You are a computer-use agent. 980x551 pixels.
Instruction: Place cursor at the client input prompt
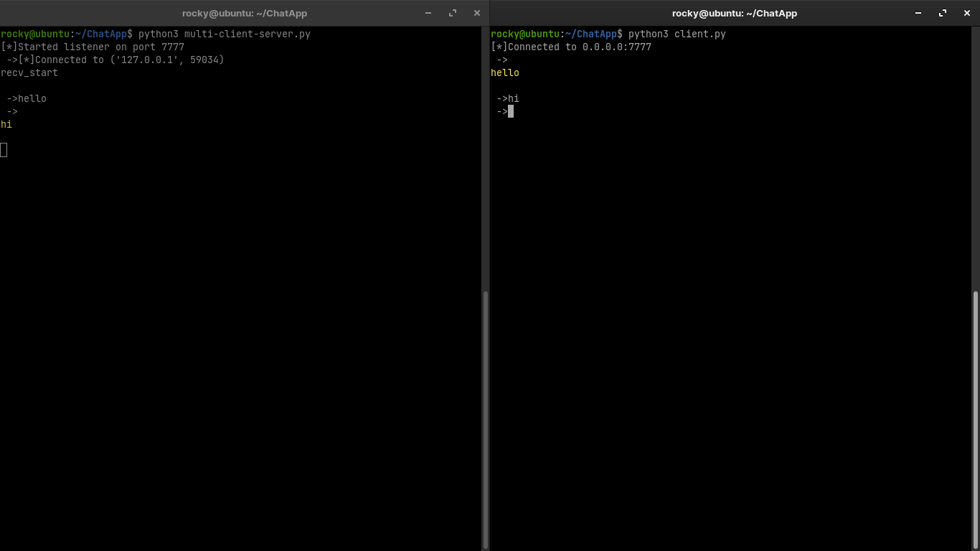point(510,111)
